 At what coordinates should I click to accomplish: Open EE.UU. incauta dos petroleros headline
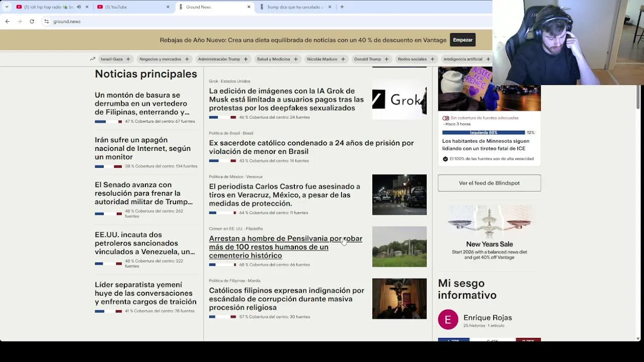coord(144,243)
